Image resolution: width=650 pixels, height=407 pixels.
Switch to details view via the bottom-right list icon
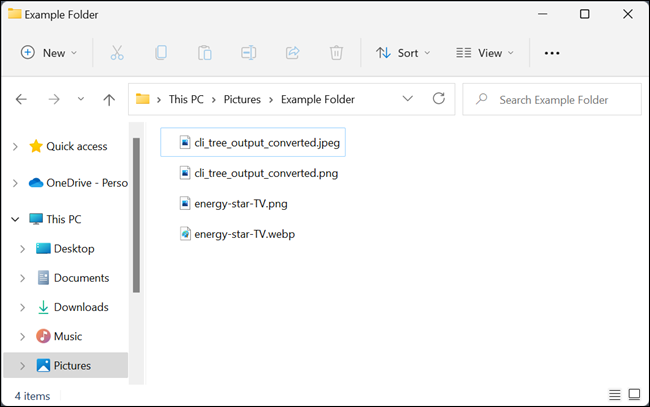(615, 395)
